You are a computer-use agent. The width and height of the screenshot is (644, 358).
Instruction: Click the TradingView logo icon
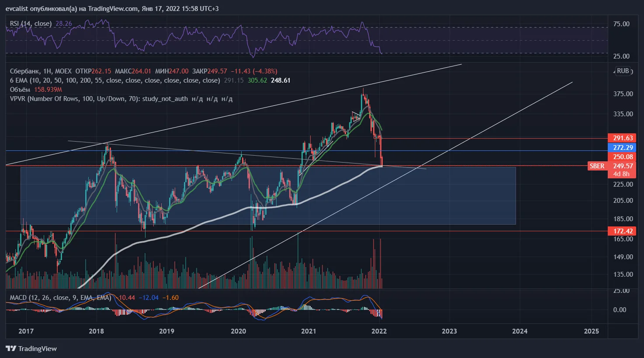coord(11,348)
